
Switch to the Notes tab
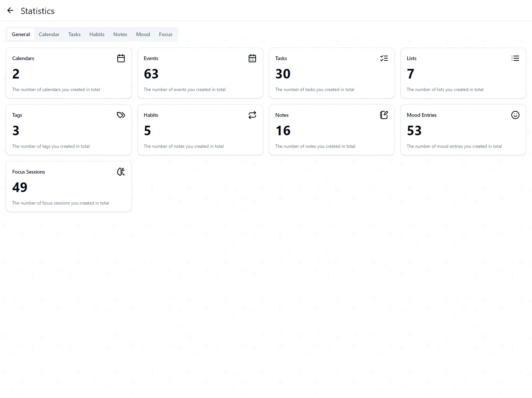[120, 34]
